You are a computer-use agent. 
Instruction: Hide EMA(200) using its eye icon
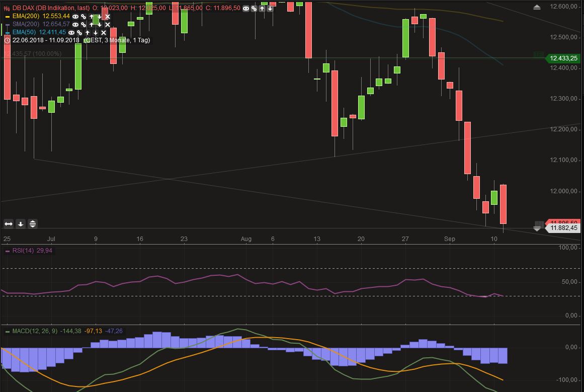click(x=74, y=17)
